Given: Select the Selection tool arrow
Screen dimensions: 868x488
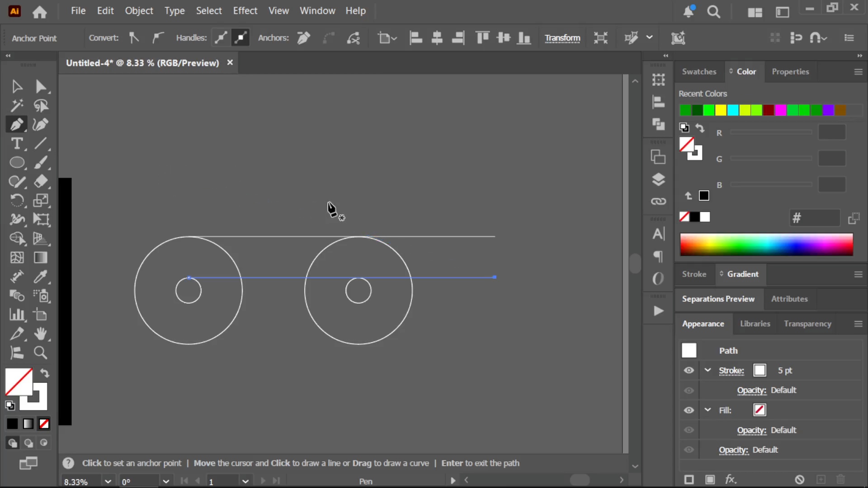Looking at the screenshot, I should click(x=17, y=86).
